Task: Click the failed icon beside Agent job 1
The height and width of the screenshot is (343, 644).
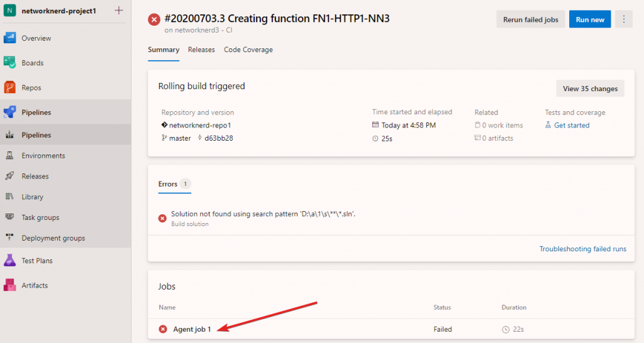Action: pos(163,329)
